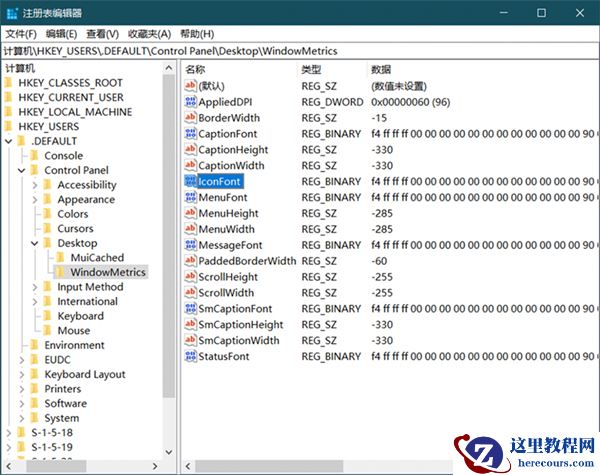The image size is (600, 475).
Task: Click the ScrollWidth string value icon
Action: [190, 292]
